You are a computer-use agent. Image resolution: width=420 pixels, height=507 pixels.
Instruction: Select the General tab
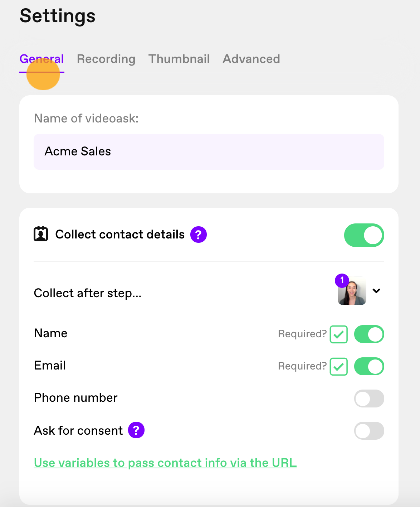42,59
